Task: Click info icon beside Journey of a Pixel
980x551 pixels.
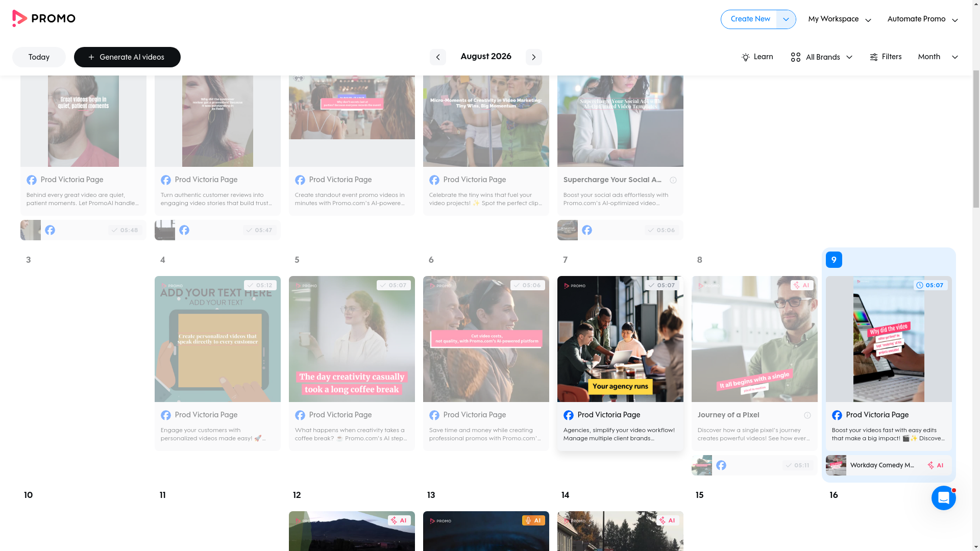Action: (x=807, y=415)
